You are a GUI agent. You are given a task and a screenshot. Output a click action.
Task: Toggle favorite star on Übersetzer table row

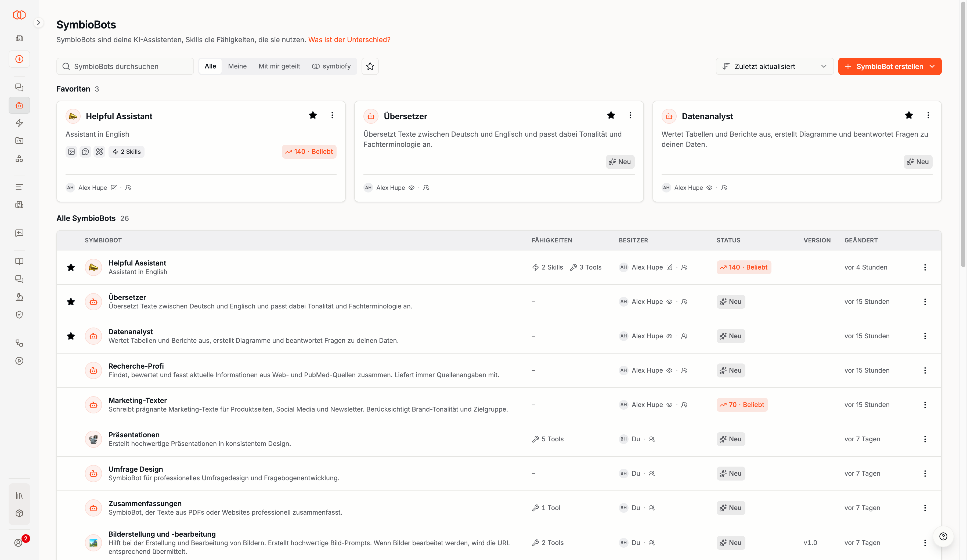(x=71, y=302)
